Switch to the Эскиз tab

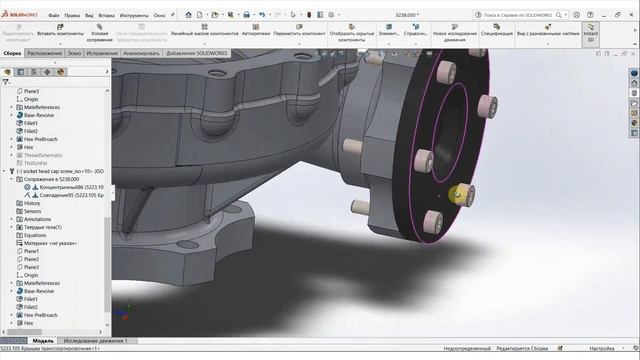[74, 53]
